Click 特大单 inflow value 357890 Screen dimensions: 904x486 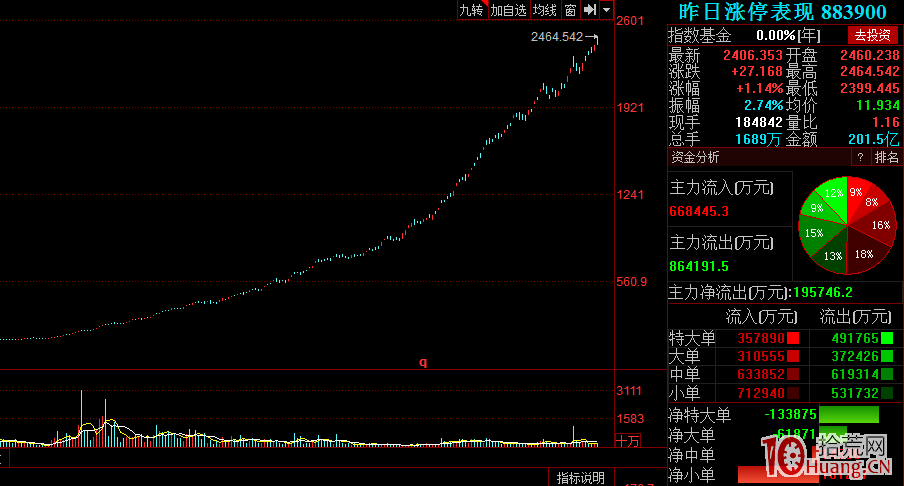[761, 338]
